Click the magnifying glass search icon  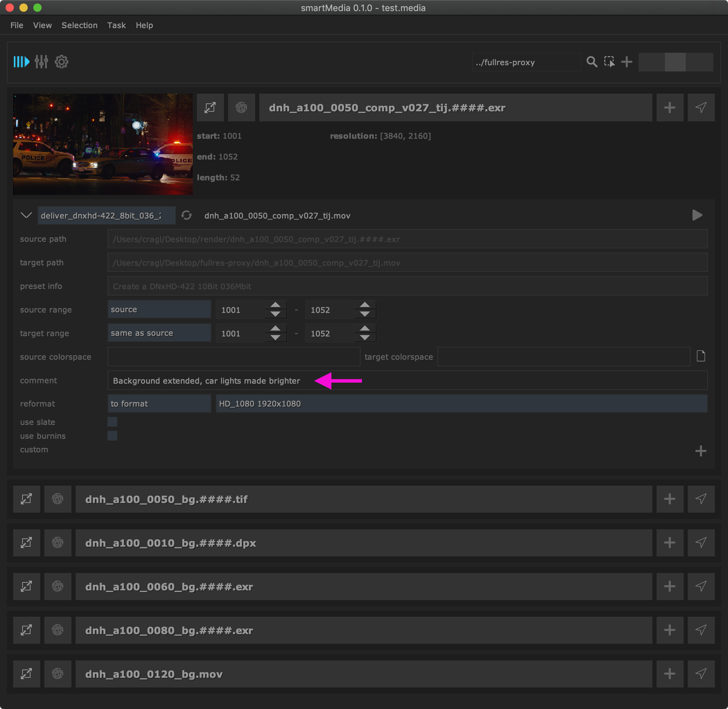tap(592, 62)
